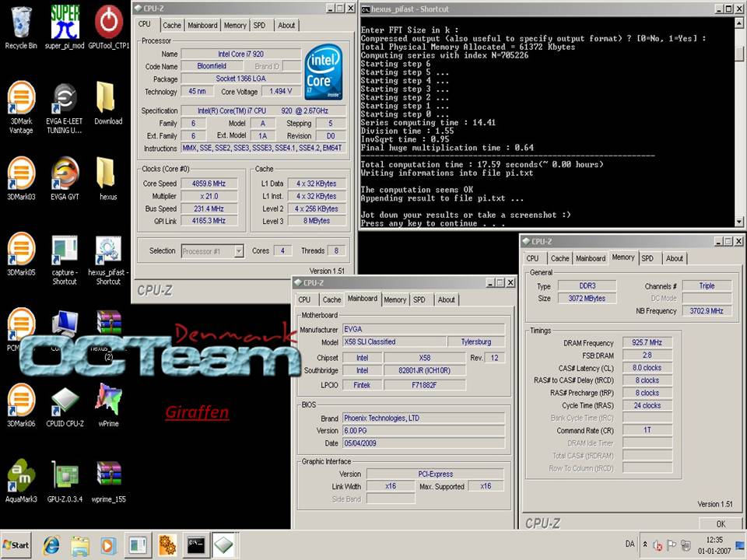The height and width of the screenshot is (560, 747).
Task: Launch GPU-Z.0.3.4 desktop icon
Action: 65,481
